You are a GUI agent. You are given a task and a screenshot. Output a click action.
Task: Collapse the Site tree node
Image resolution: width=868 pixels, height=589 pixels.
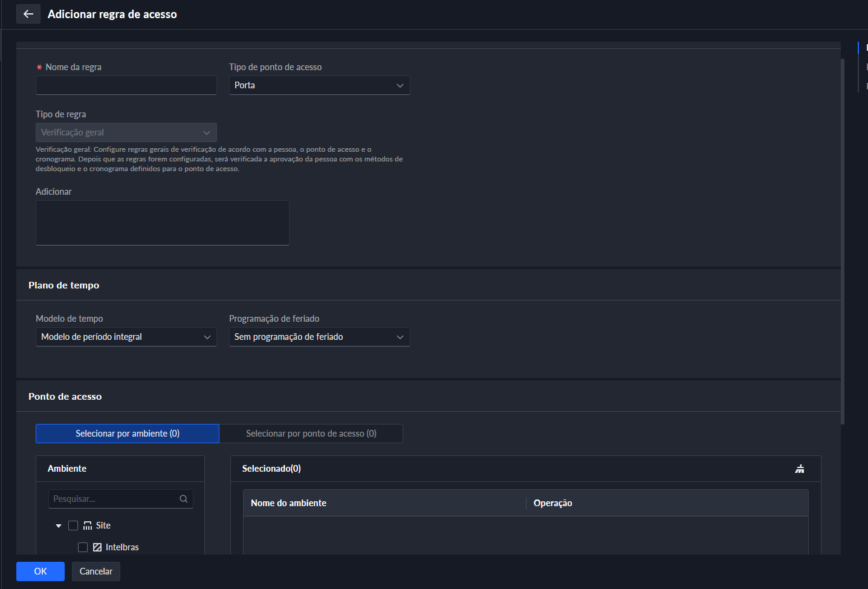(x=59, y=526)
